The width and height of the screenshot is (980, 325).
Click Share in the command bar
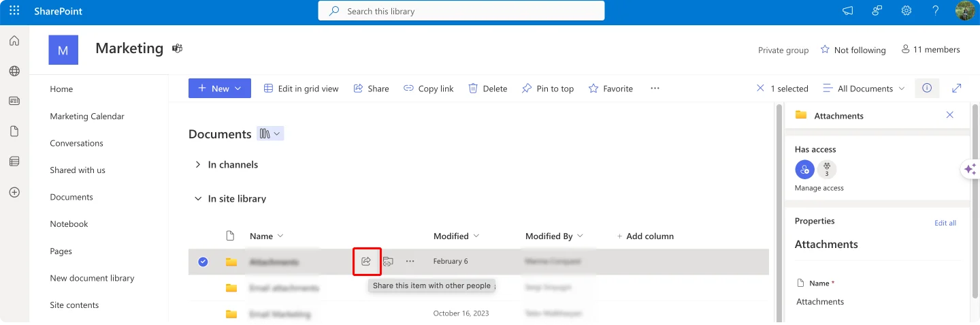tap(371, 89)
